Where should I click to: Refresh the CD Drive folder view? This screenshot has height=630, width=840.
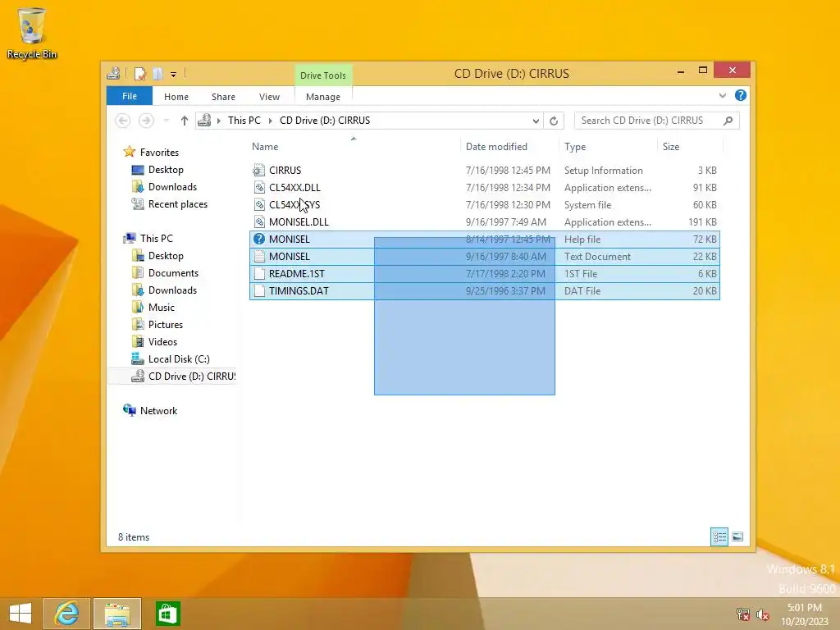(x=554, y=121)
